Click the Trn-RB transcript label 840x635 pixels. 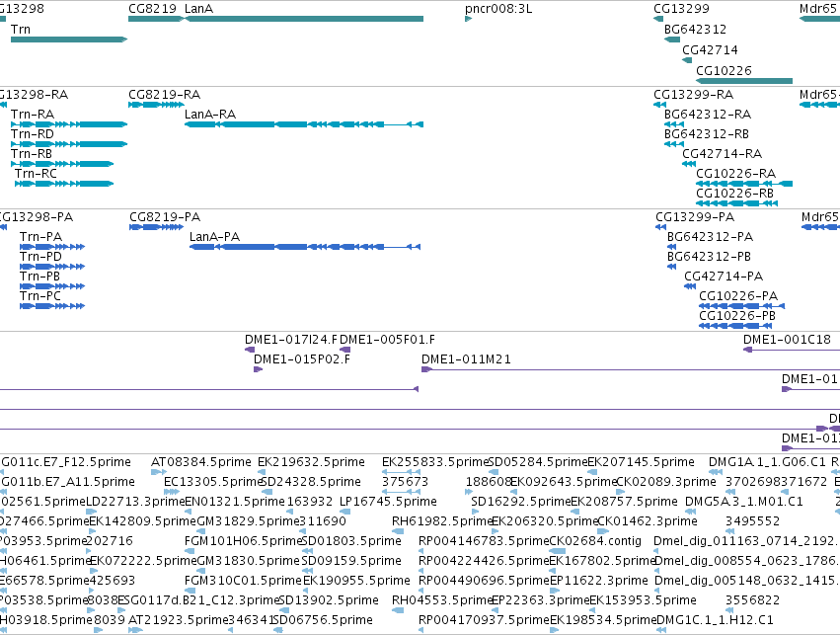(x=32, y=154)
